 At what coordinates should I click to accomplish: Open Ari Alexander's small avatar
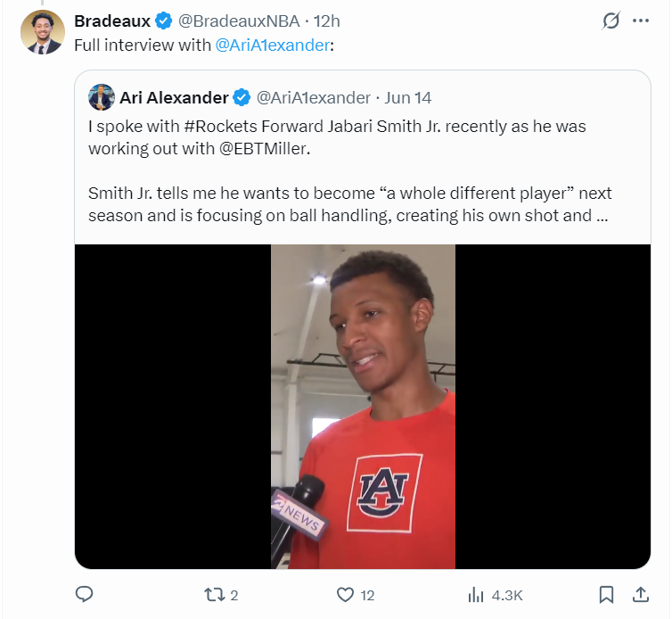tap(102, 97)
